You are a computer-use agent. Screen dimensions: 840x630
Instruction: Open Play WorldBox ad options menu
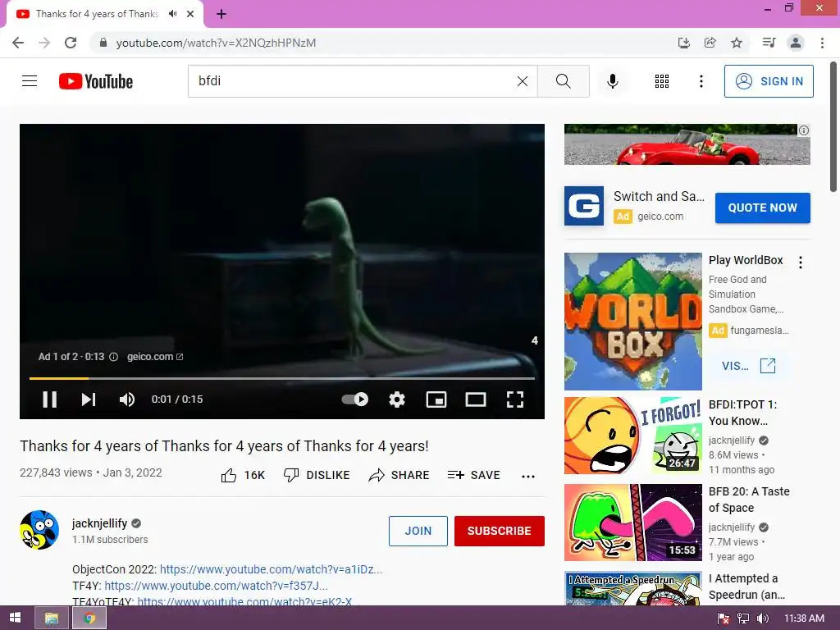pos(801,262)
